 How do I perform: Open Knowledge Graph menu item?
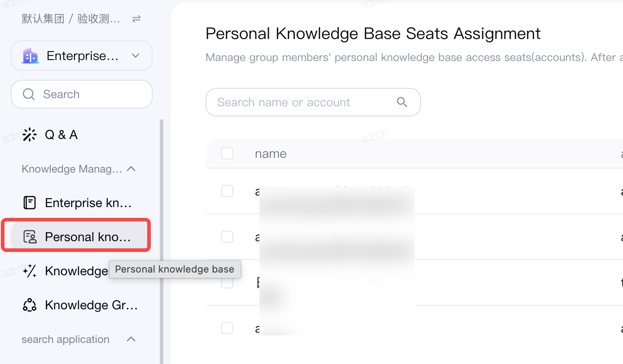pos(82,305)
